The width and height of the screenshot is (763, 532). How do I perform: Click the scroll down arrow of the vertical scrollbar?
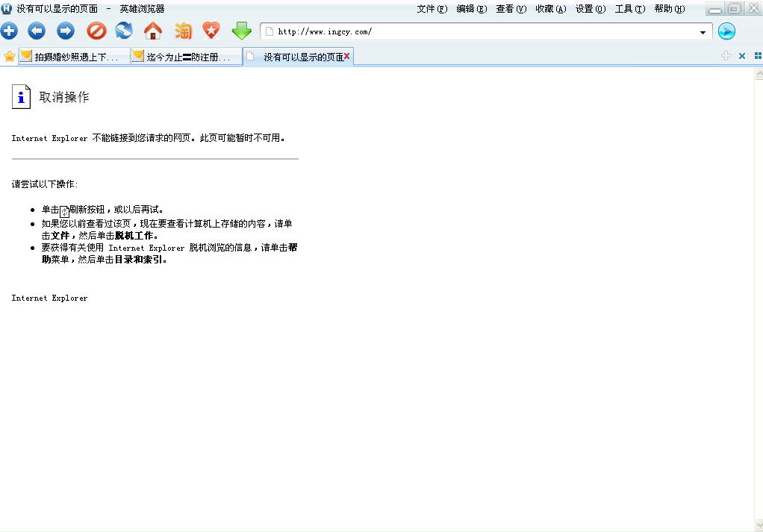pos(759,525)
